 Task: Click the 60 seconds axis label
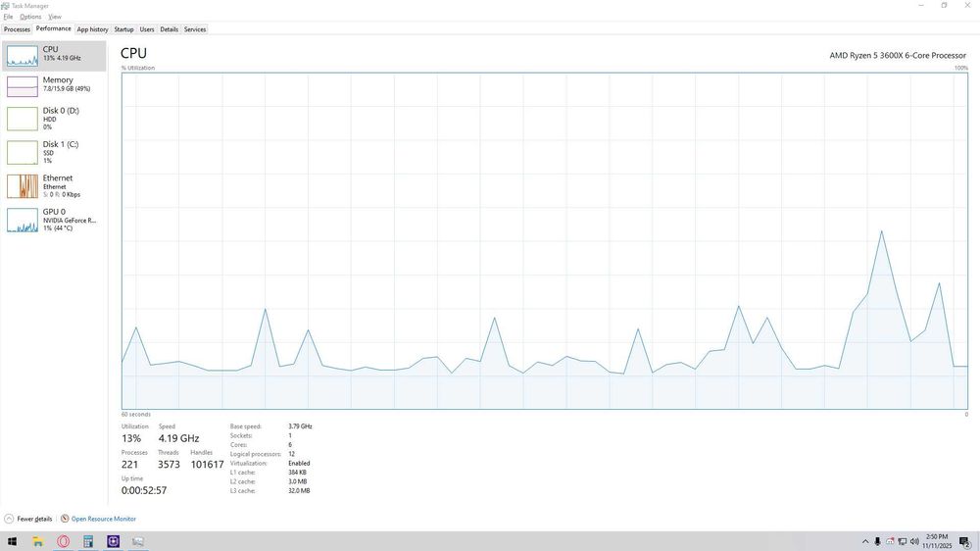tap(135, 415)
